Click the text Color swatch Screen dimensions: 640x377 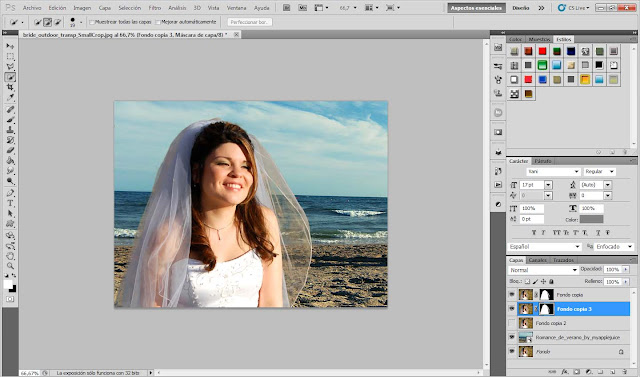(591, 220)
